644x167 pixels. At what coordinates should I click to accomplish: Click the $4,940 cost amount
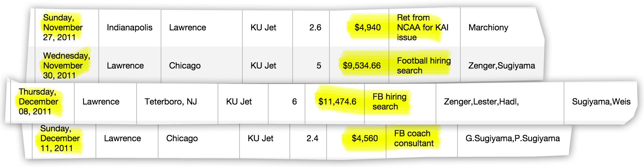coord(368,28)
